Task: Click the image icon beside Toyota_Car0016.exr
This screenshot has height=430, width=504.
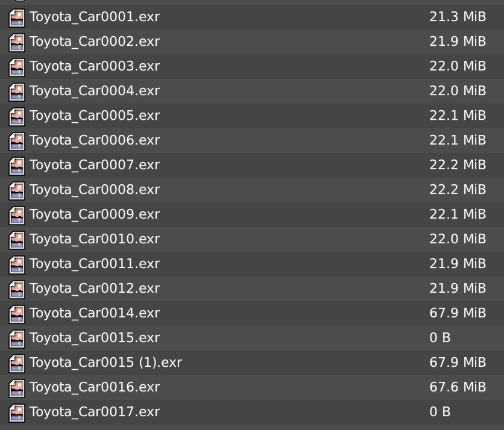Action: click(17, 389)
